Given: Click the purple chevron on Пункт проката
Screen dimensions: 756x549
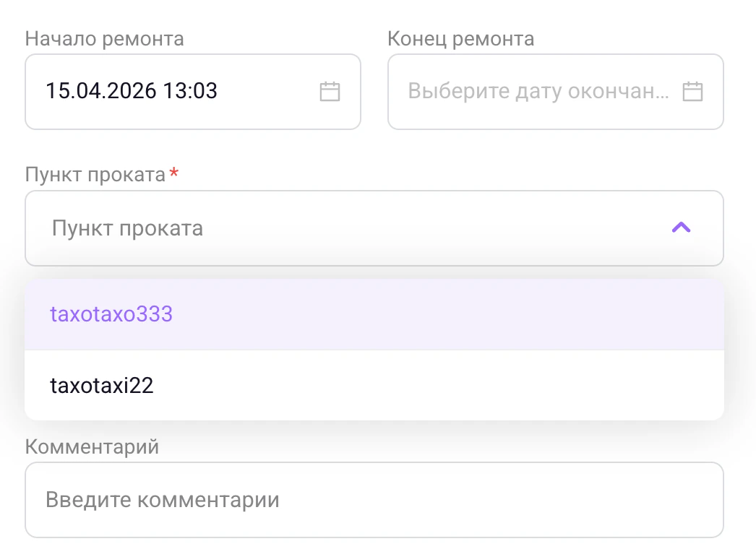Looking at the screenshot, I should 679,228.
